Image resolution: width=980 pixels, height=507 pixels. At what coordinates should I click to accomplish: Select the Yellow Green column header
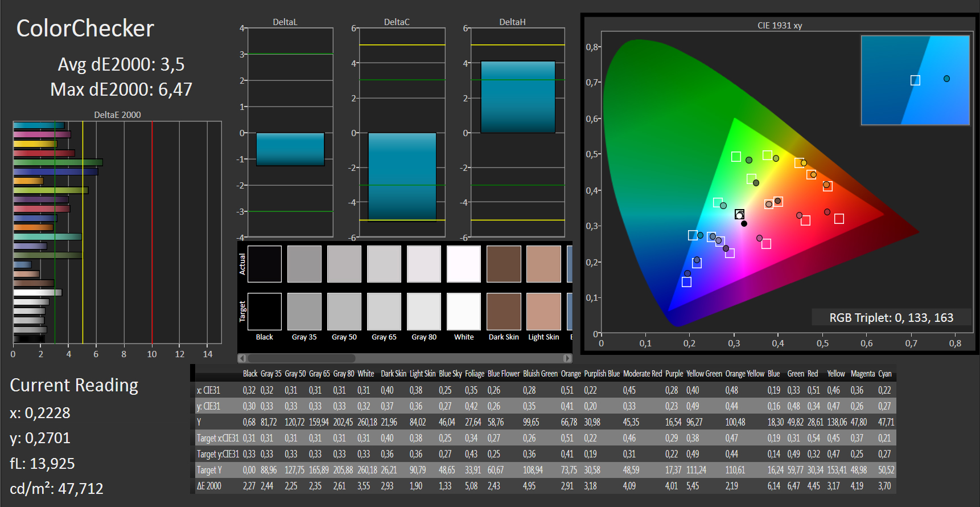704,374
